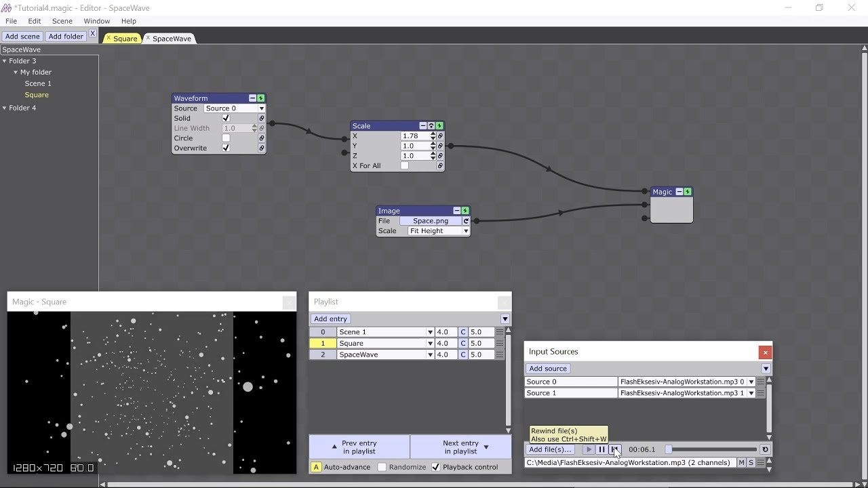Uncheck the Overwrite checkbox

pos(226,148)
